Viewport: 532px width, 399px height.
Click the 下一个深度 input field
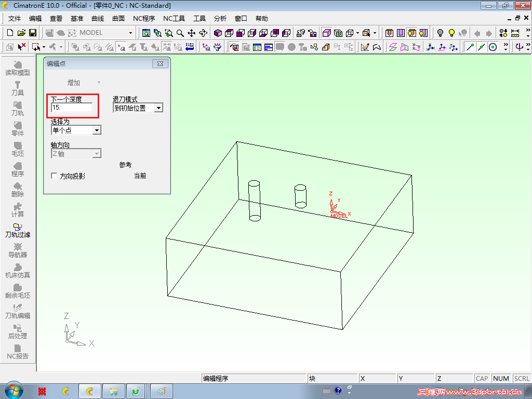(x=72, y=108)
